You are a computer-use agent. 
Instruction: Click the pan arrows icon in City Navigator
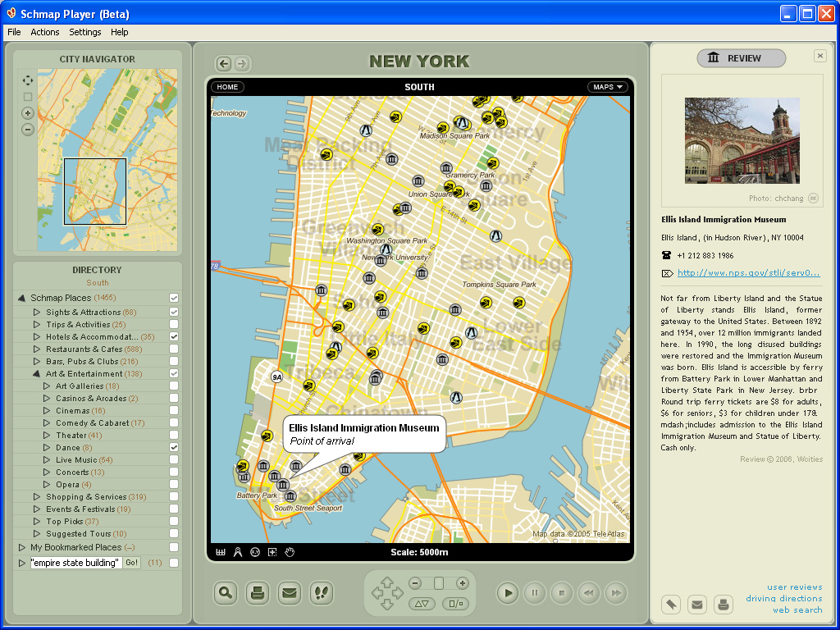click(x=27, y=80)
